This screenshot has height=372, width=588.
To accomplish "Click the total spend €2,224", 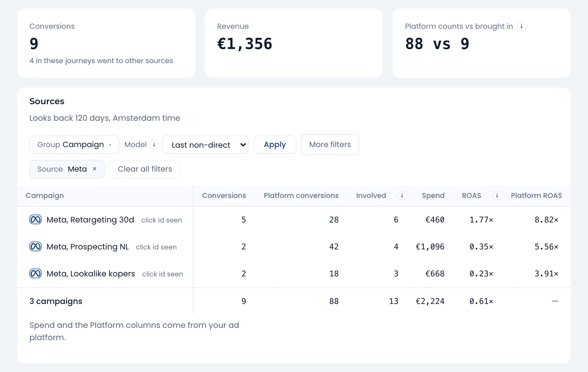I will pos(430,301).
